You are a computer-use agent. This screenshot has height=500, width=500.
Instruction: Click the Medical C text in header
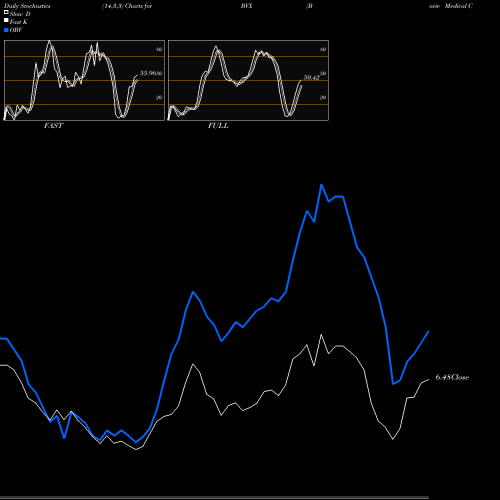(459, 6)
